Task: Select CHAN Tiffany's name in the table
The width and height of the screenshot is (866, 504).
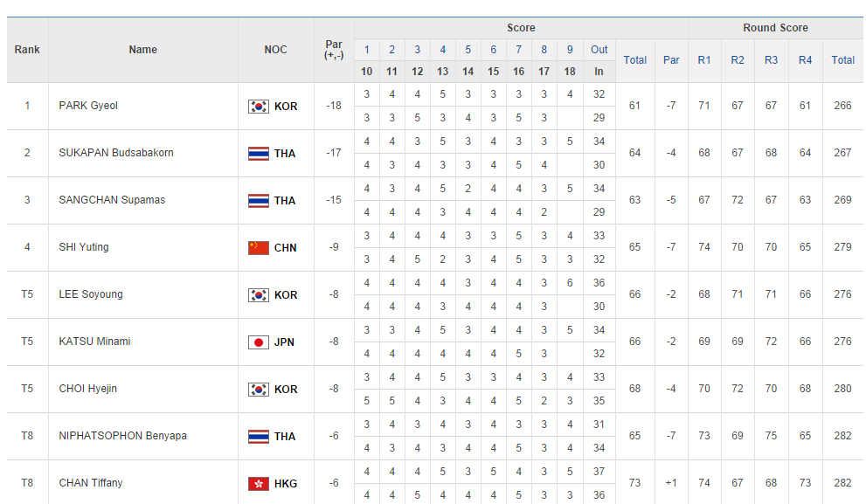Action: tap(91, 483)
